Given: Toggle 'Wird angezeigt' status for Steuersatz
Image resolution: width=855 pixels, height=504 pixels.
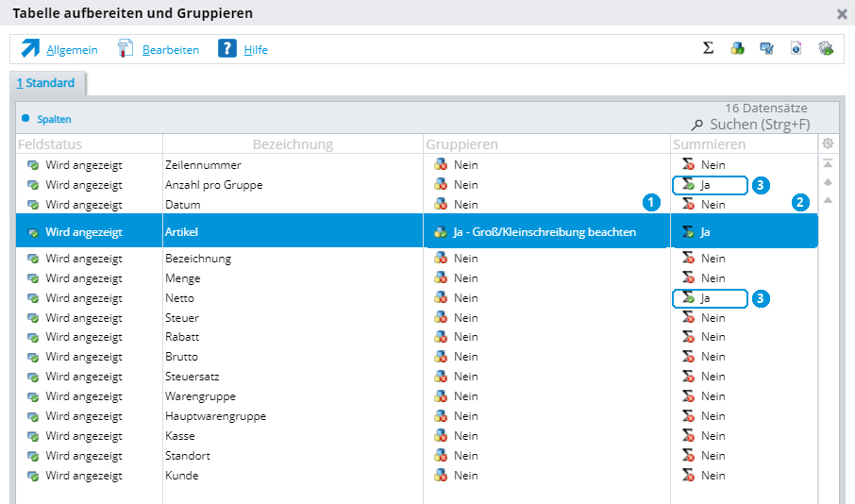Looking at the screenshot, I should coord(83,377).
